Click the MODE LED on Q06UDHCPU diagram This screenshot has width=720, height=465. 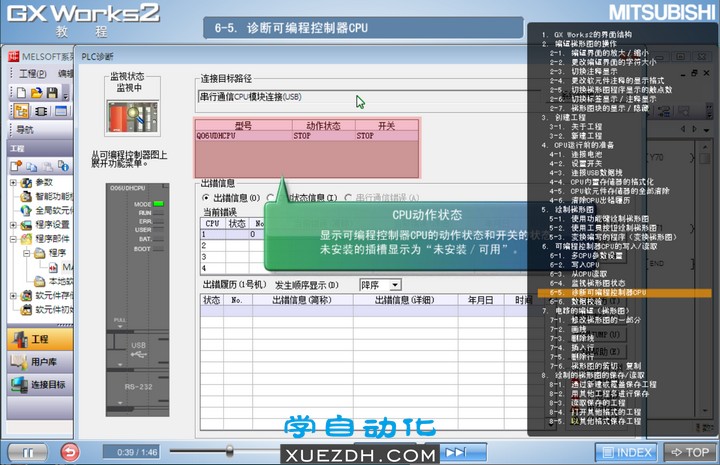point(158,204)
